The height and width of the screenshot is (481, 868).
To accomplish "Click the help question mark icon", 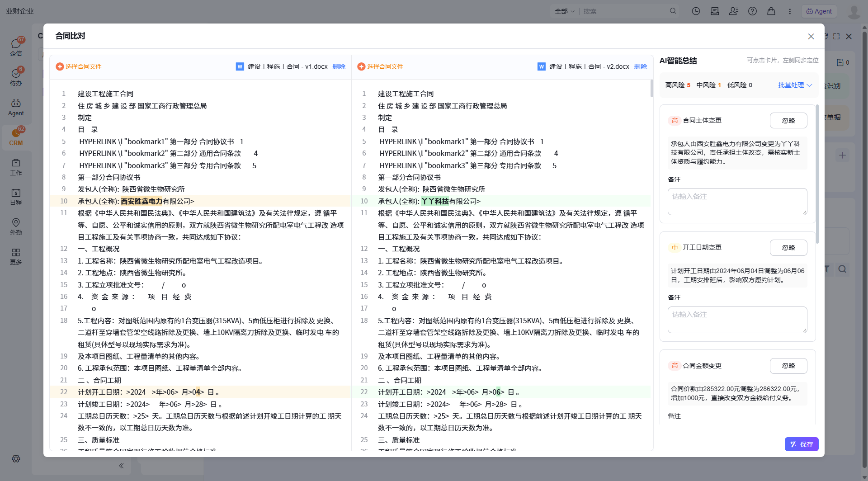I will (x=752, y=11).
